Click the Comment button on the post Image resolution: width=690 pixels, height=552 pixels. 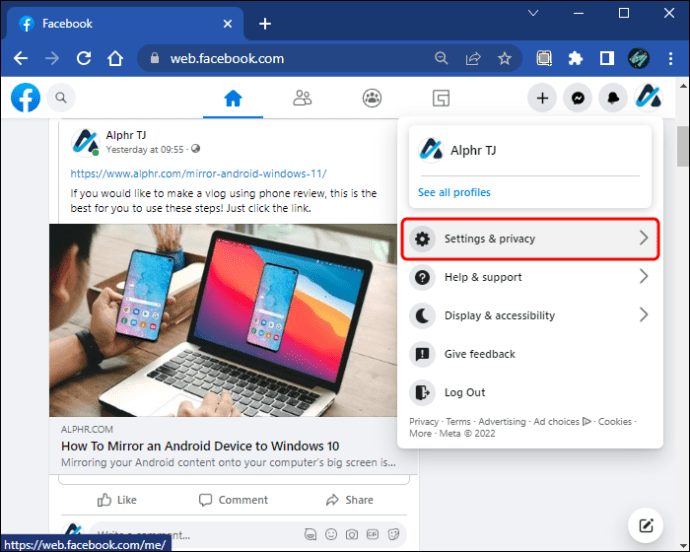pyautogui.click(x=233, y=500)
